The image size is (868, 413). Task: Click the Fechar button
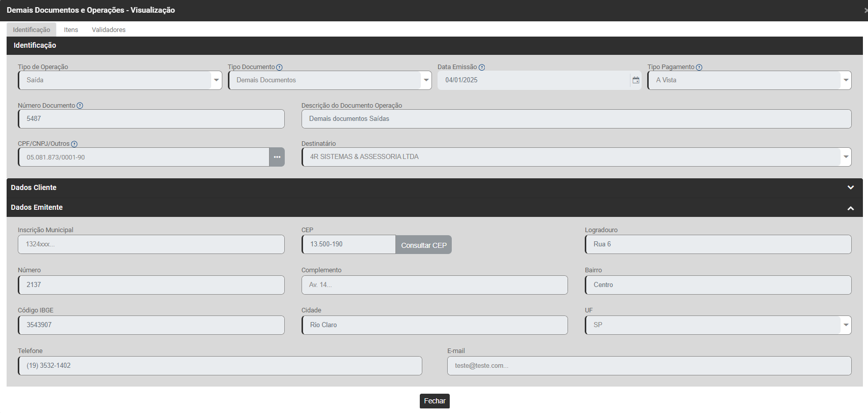(x=435, y=401)
